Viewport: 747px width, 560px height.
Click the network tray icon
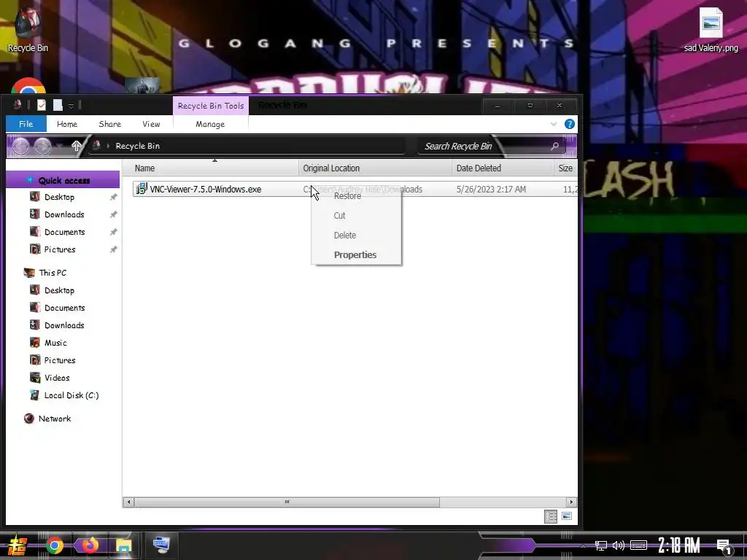point(601,545)
